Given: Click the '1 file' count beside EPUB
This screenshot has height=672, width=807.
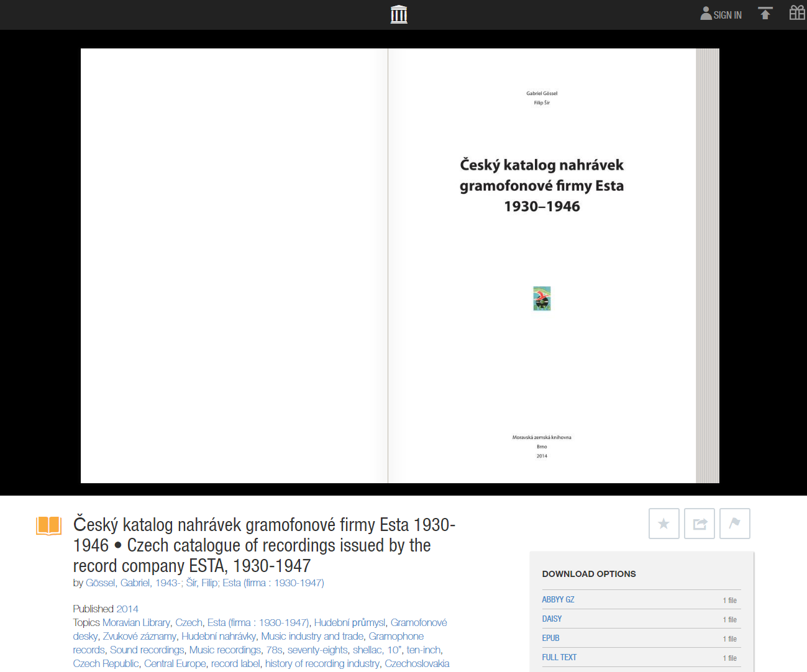Looking at the screenshot, I should click(x=729, y=639).
